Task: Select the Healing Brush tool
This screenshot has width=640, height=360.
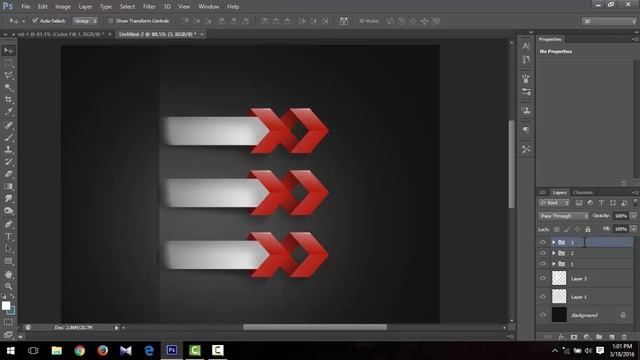Action: pyautogui.click(x=8, y=125)
